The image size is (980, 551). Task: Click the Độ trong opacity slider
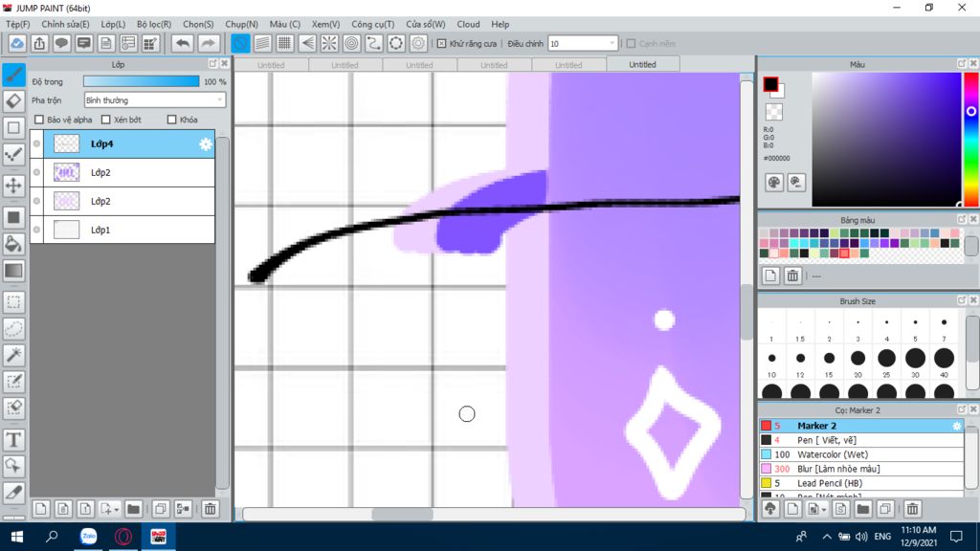click(x=142, y=82)
